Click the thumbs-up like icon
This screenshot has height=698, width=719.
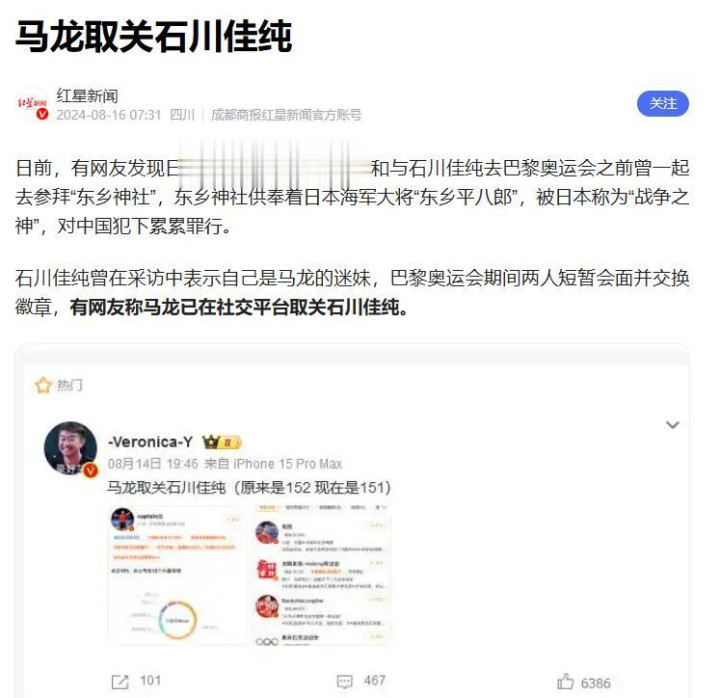(x=565, y=681)
